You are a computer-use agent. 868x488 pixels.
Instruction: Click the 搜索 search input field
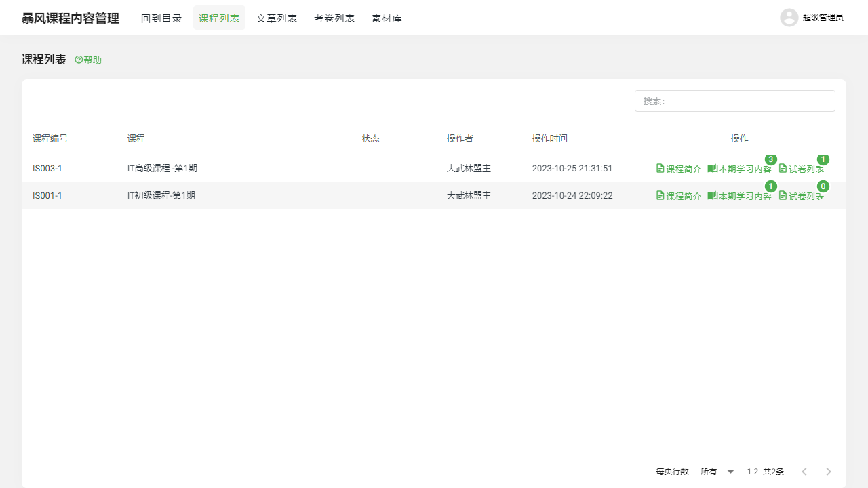[x=734, y=101]
